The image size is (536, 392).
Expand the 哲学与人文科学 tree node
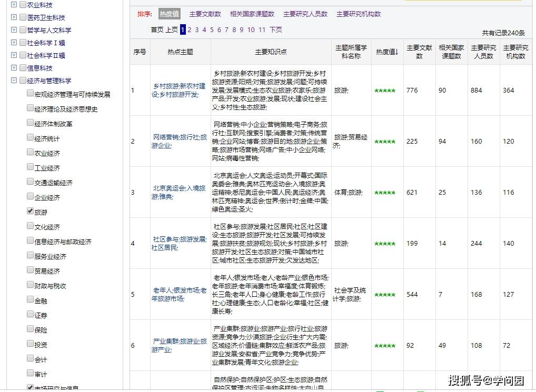(14, 29)
